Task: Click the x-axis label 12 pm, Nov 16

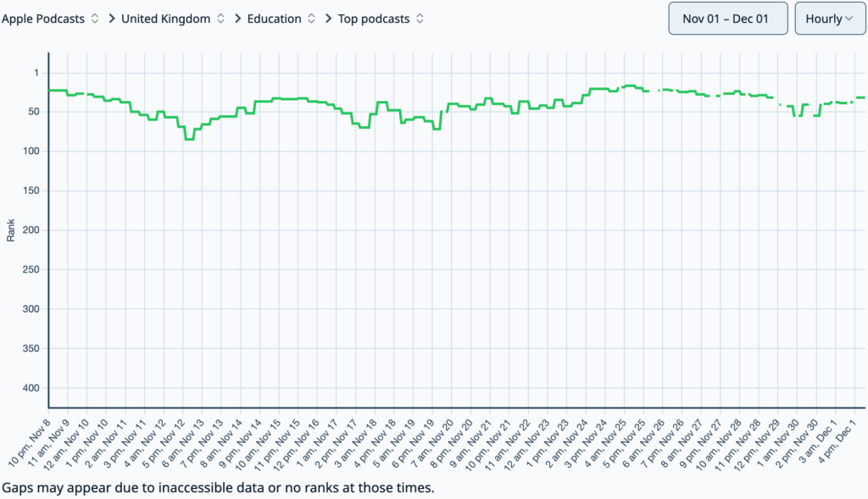Action: [296, 446]
